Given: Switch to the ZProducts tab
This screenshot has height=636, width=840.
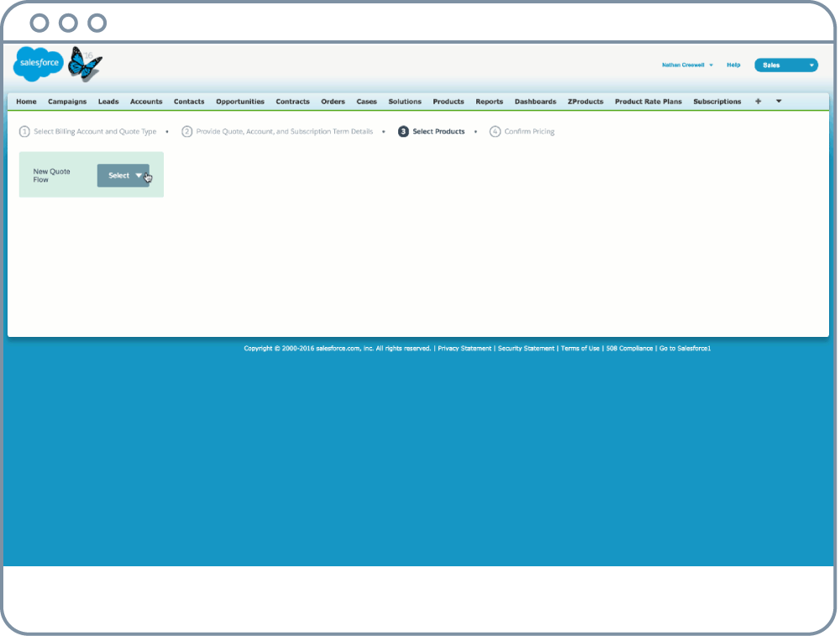Looking at the screenshot, I should 585,102.
